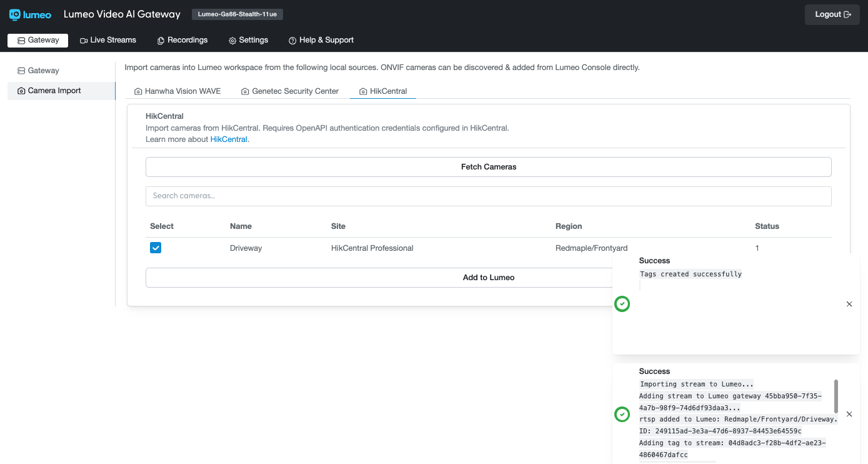Click the Lumeo-Gs66-Stealth-11ue gateway name badge
Viewport: 868px width, 464px height.
[237, 14]
